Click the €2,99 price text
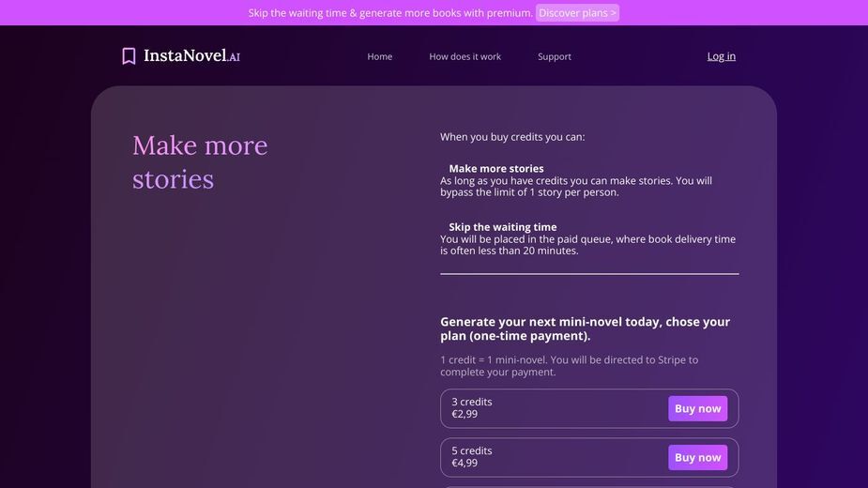The height and width of the screenshot is (488, 868). pyautogui.click(x=464, y=414)
